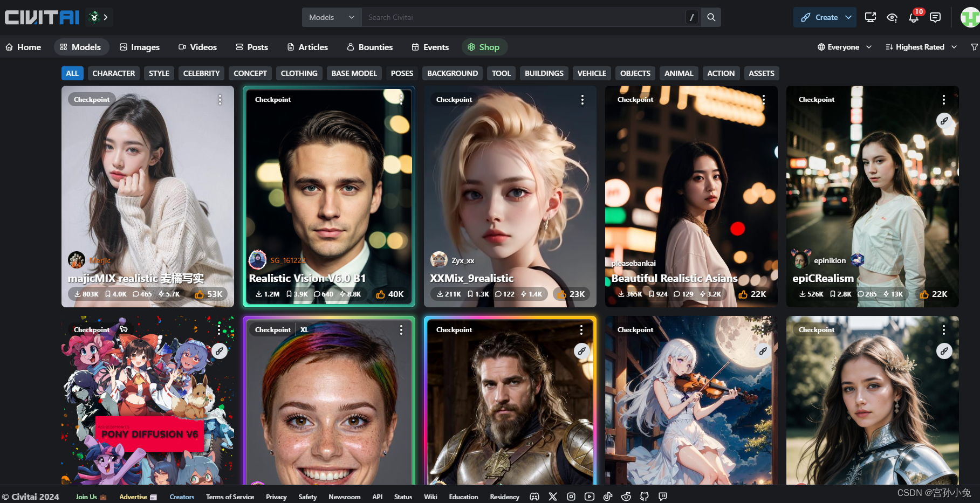Open options menu on epiCRealism card
The width and height of the screenshot is (980, 503).
[x=944, y=100]
